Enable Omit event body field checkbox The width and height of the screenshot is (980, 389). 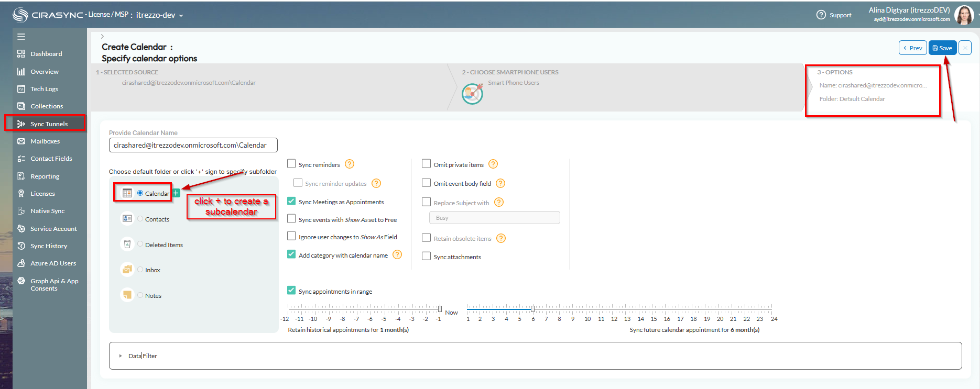(427, 183)
